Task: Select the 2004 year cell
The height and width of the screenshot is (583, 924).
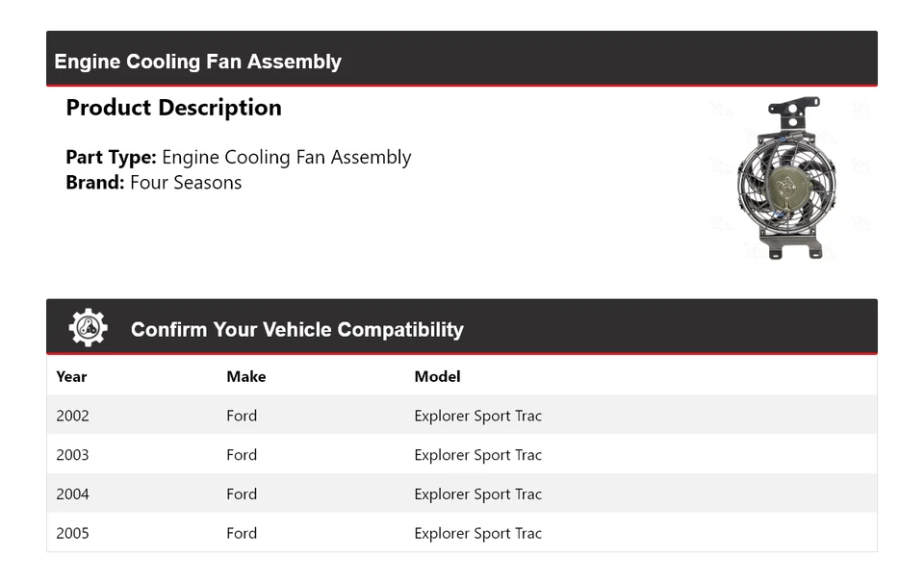Action: coord(72,494)
